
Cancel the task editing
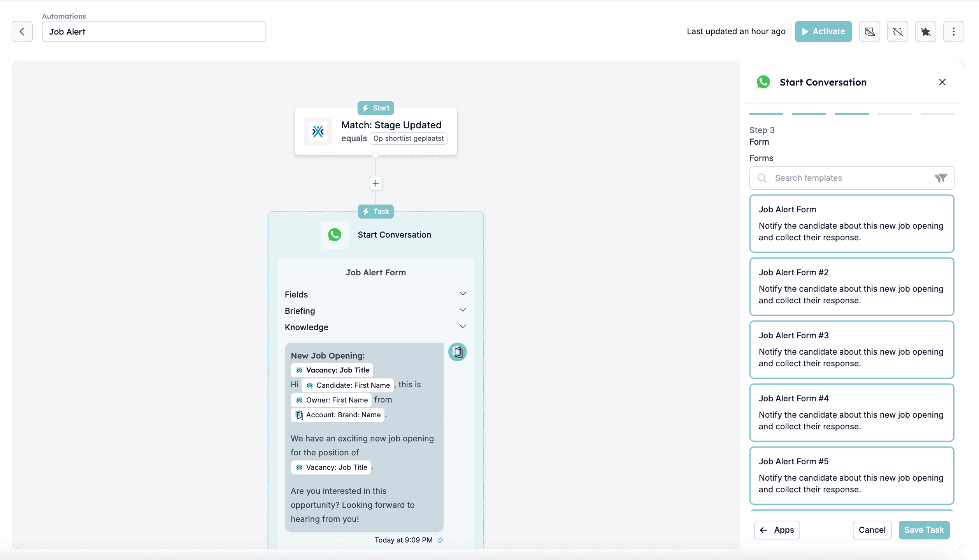point(872,530)
